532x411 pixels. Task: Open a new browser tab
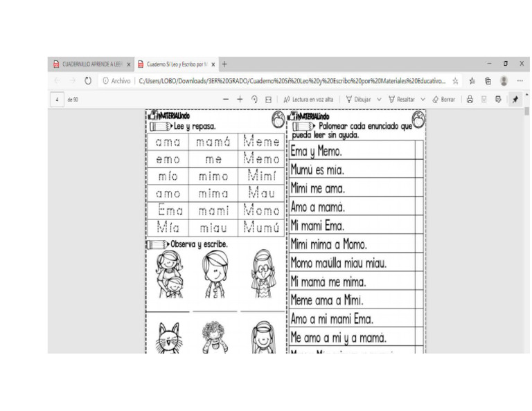pos(224,64)
